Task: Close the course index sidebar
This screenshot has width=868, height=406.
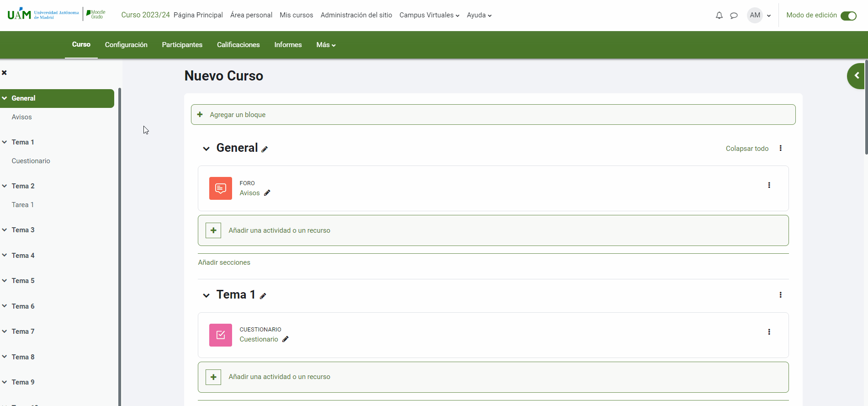Action: 5,73
